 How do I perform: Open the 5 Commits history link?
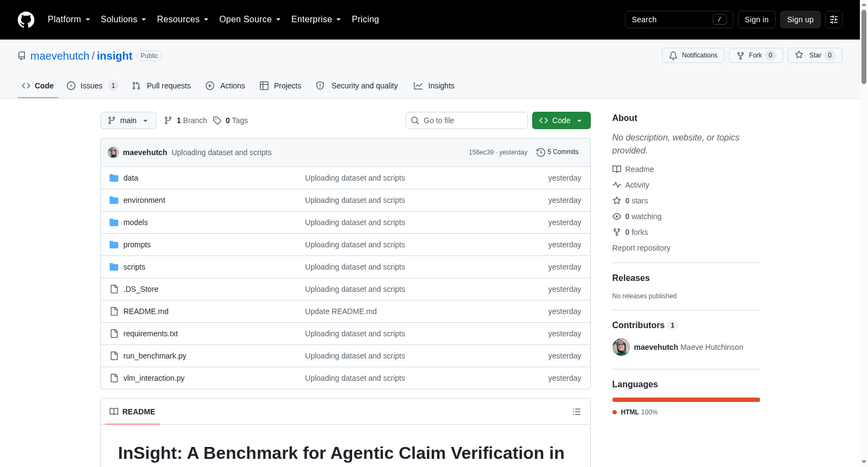[558, 152]
